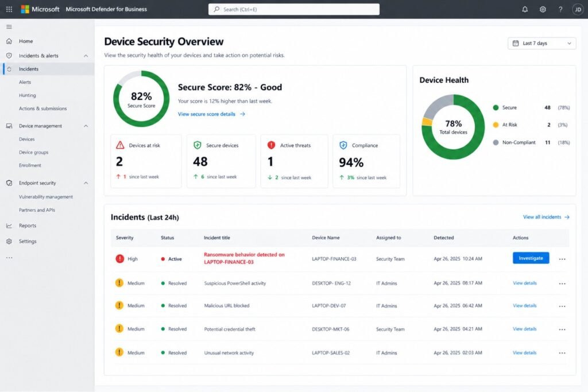Image resolution: width=588 pixels, height=392 pixels.
Task: Select Incidents in the sidebar
Action: [48, 69]
